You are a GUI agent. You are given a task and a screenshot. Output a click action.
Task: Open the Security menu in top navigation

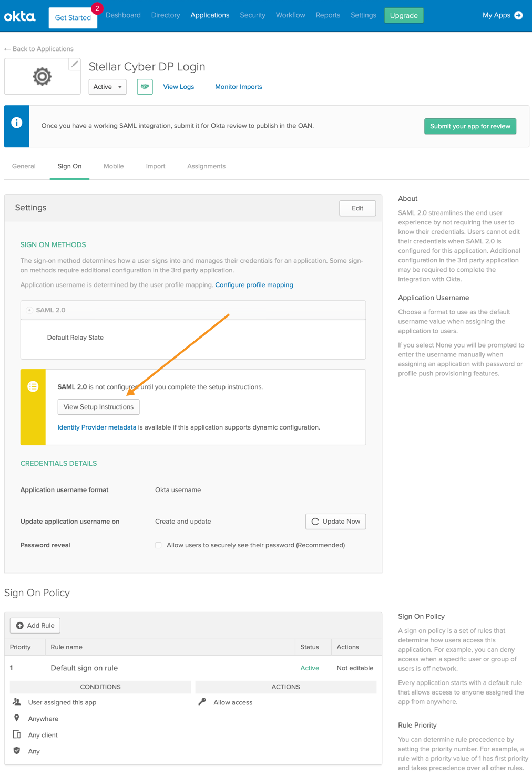[x=252, y=15]
